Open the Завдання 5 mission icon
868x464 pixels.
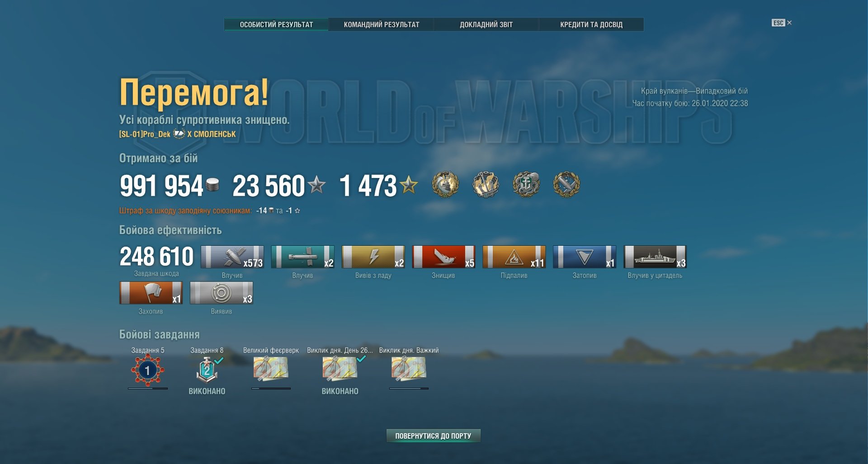(x=147, y=370)
